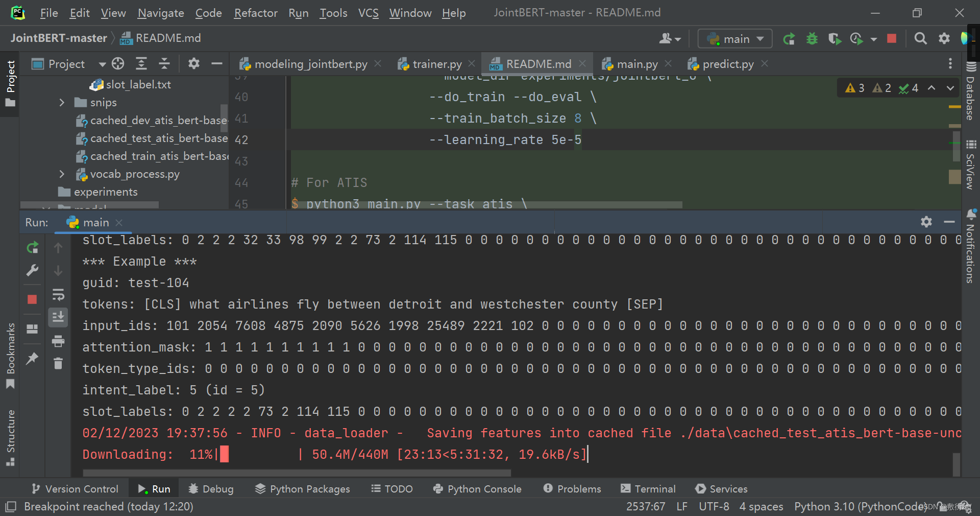Hide the Project tool window
Image resolution: width=980 pixels, height=516 pixels.
pos(217,63)
